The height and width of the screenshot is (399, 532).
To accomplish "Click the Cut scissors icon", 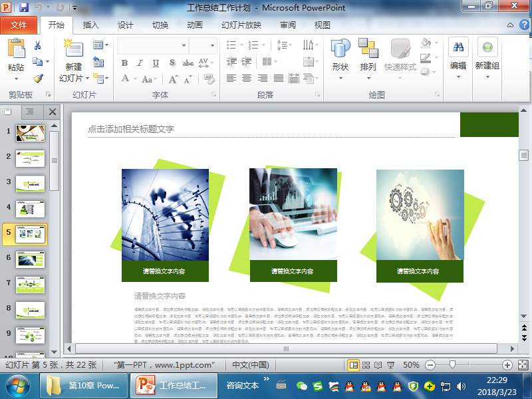I will [x=38, y=46].
